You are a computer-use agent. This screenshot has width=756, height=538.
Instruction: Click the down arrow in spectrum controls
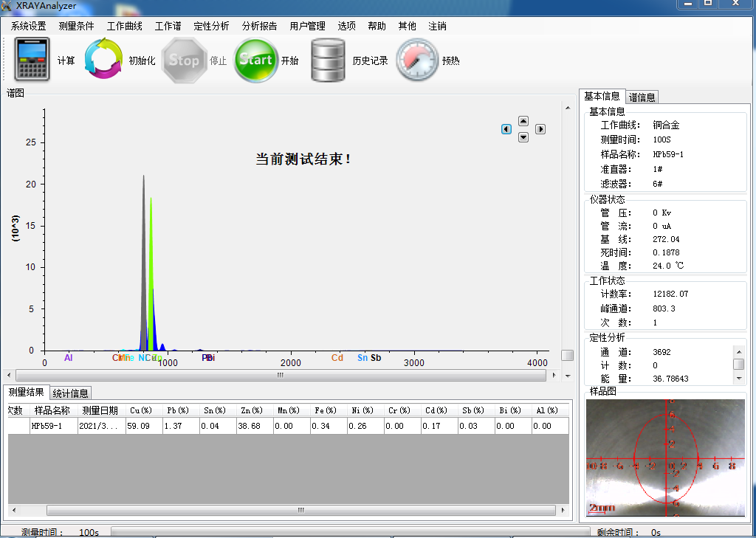[523, 137]
